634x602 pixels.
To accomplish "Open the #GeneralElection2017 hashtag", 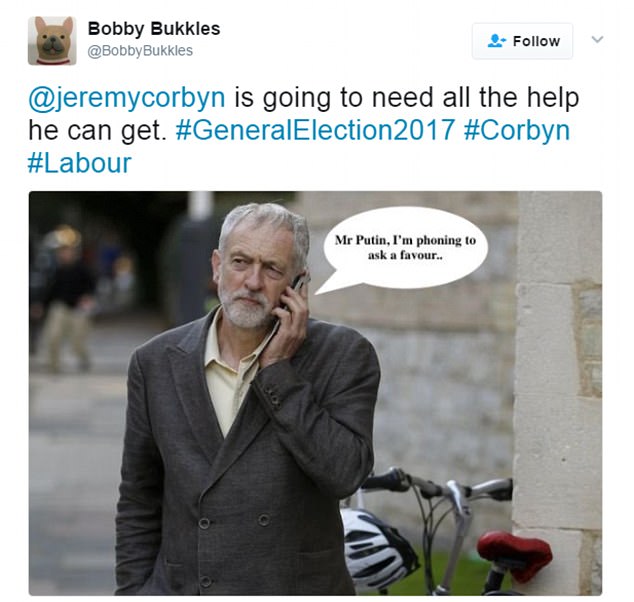I will 315,130.
